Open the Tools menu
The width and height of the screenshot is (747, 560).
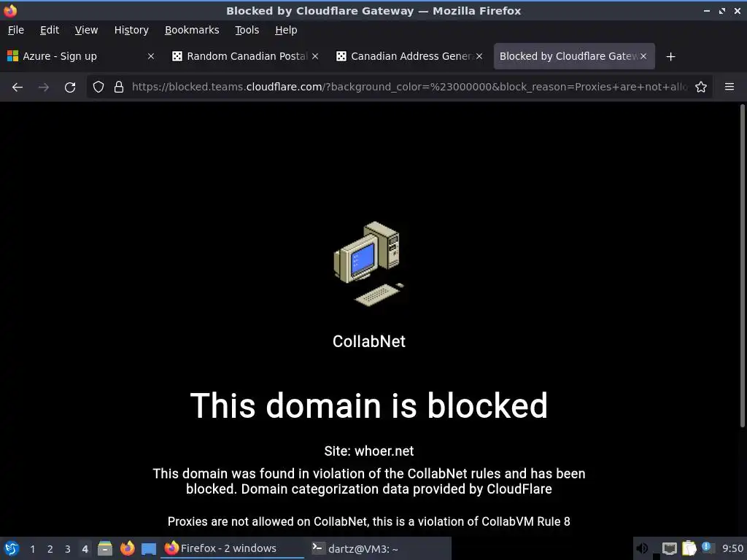247,30
